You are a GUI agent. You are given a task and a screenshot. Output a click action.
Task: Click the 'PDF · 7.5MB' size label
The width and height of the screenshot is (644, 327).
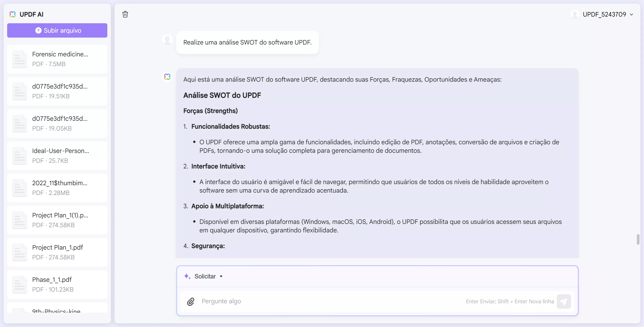pyautogui.click(x=49, y=64)
